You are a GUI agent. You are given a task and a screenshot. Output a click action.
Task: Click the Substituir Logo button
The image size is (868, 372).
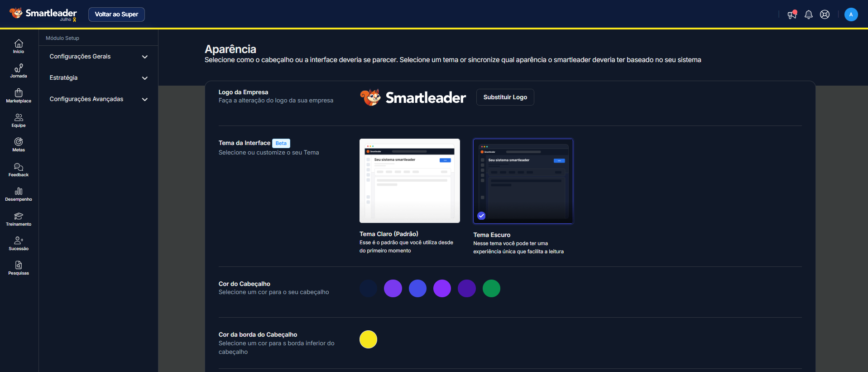pos(505,97)
